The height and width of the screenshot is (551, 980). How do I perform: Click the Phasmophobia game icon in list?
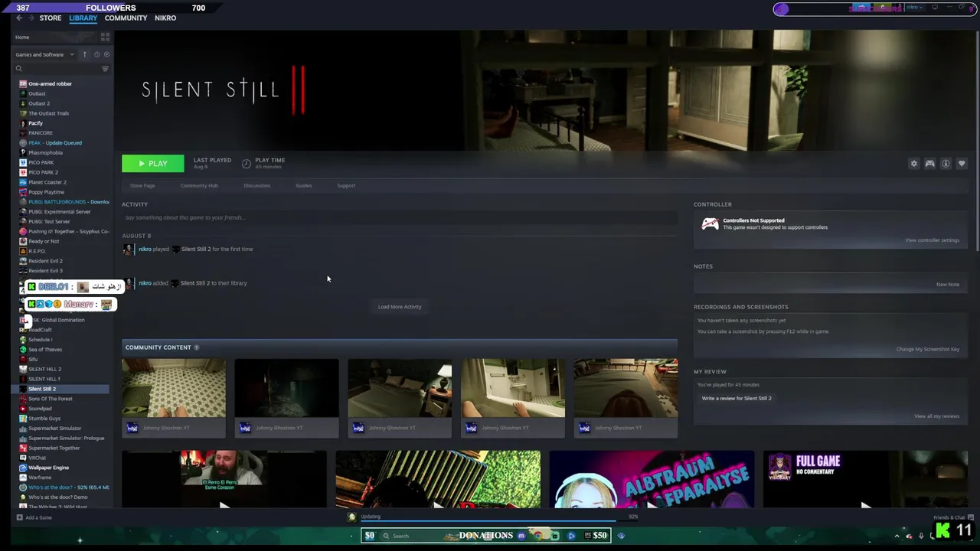point(23,152)
